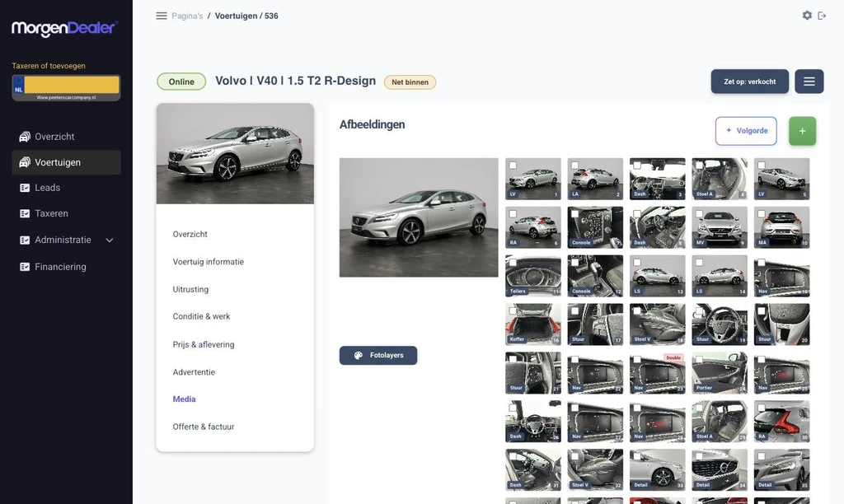Click the Afbeeldingen heading
844x504 pixels.
tap(372, 125)
